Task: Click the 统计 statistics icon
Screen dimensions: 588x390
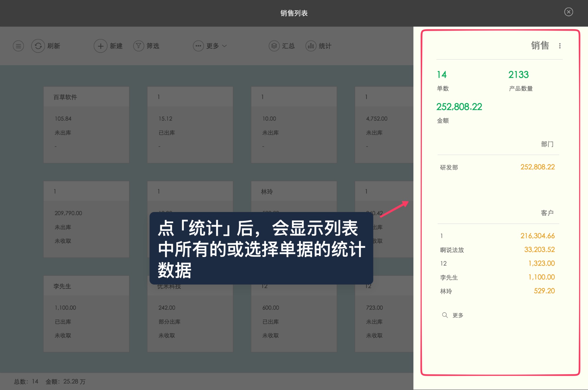Action: [x=311, y=46]
